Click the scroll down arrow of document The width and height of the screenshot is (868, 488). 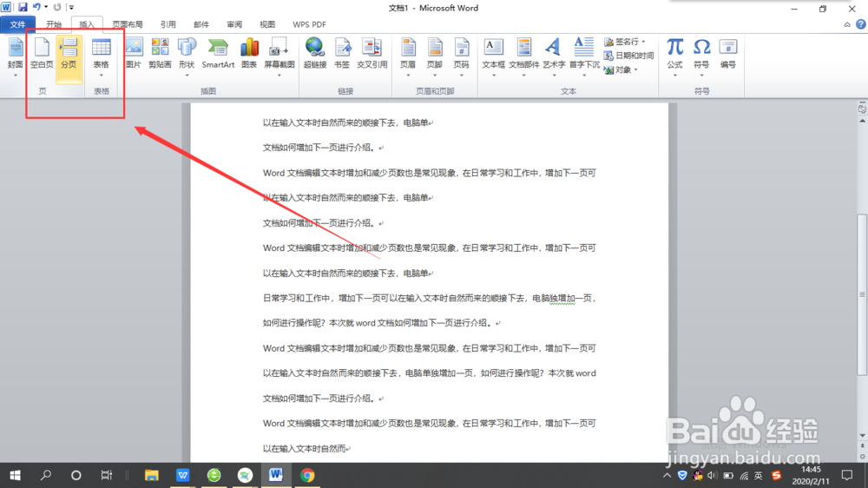click(x=862, y=435)
